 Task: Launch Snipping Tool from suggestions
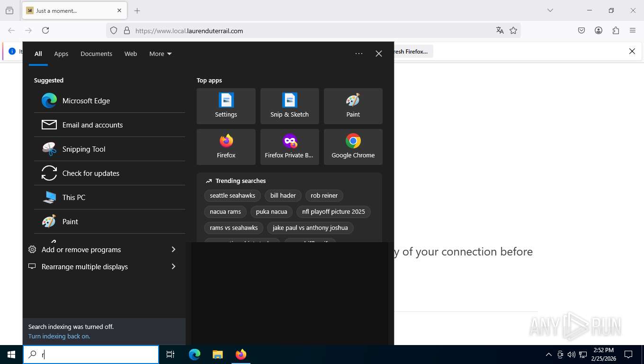[x=109, y=149]
